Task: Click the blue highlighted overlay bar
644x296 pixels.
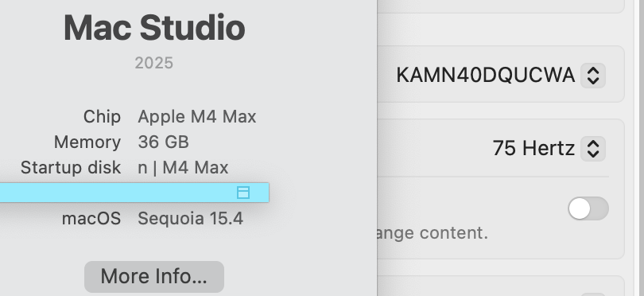Action: (x=134, y=193)
